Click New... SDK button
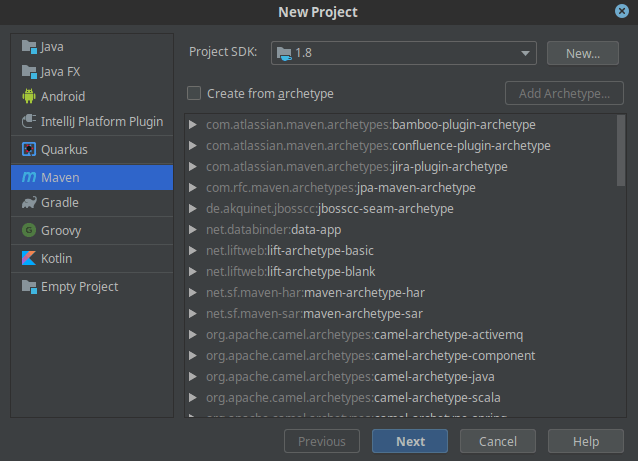This screenshot has width=638, height=461. [583, 53]
